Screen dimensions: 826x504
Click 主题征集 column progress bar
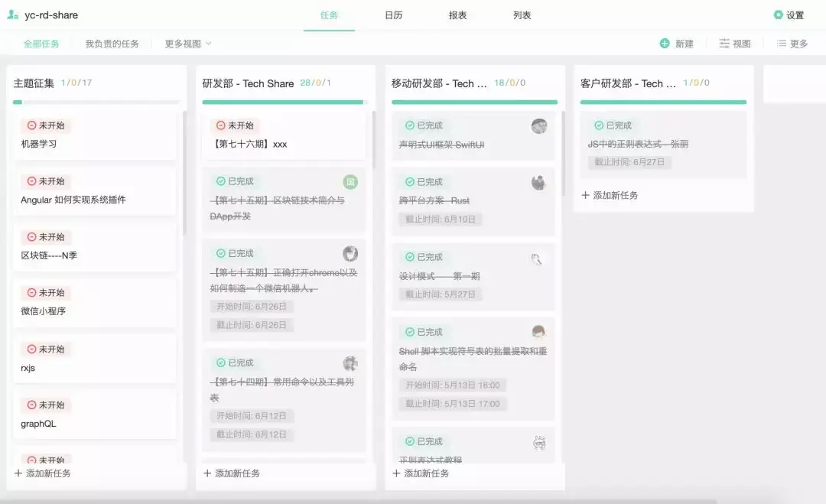(96, 102)
